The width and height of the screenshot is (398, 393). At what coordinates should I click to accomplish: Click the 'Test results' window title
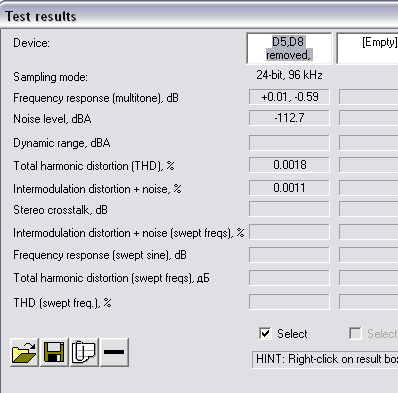[x=41, y=16]
